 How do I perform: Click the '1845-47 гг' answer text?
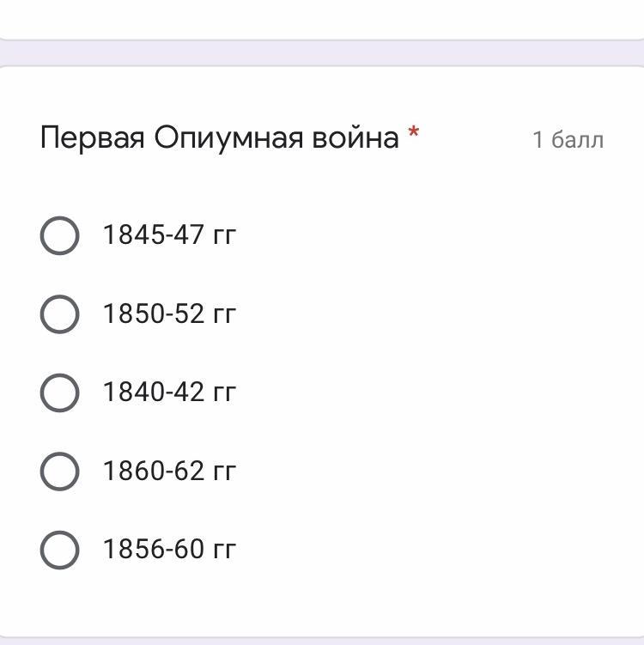169,234
